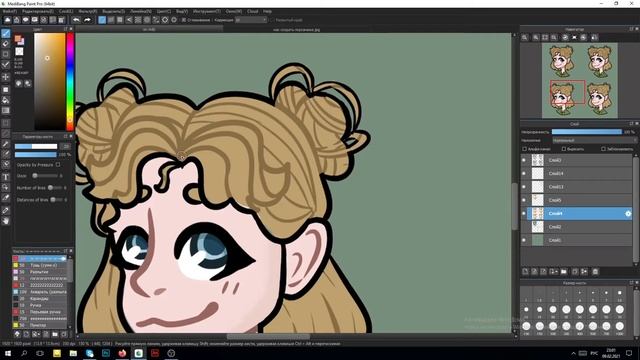Open the Выделить menu
The image size is (640, 360).
(x=113, y=11)
